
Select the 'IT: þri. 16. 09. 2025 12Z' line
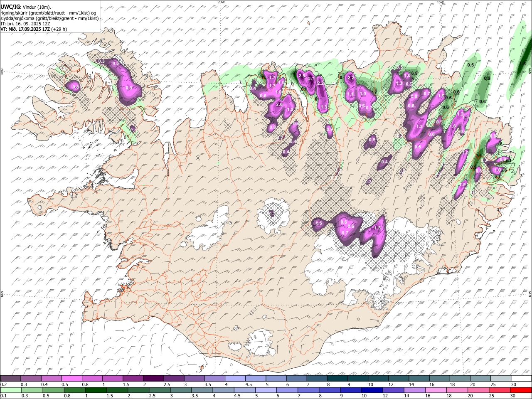coord(25,24)
